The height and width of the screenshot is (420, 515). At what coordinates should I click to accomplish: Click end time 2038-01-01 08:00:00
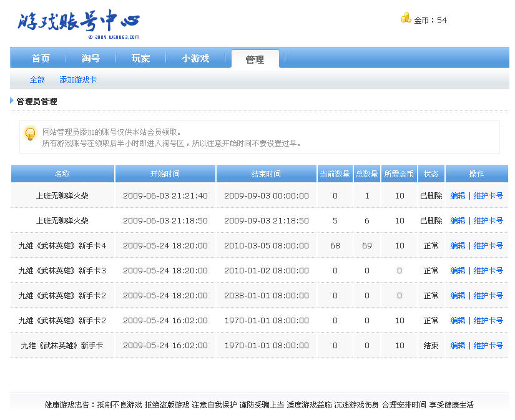click(267, 296)
